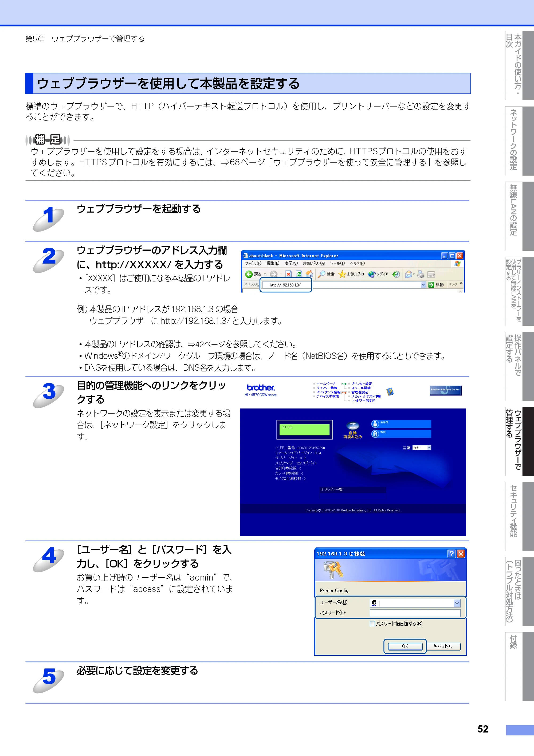Viewport: 534px width, 756px height.
Task: Click the Mail envelope icon in IE toolbar
Action: pos(409,274)
